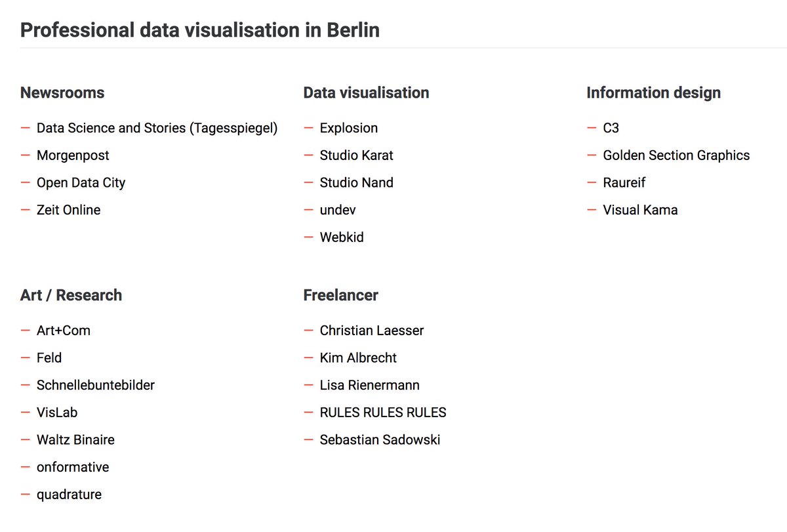Screen dimensions: 787x532
Task: Click the Kim Albrecht freelancer link
Action: (358, 358)
